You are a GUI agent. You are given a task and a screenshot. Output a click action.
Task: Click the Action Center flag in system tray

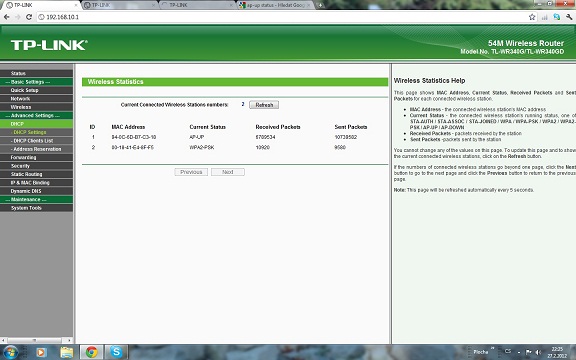(x=529, y=352)
